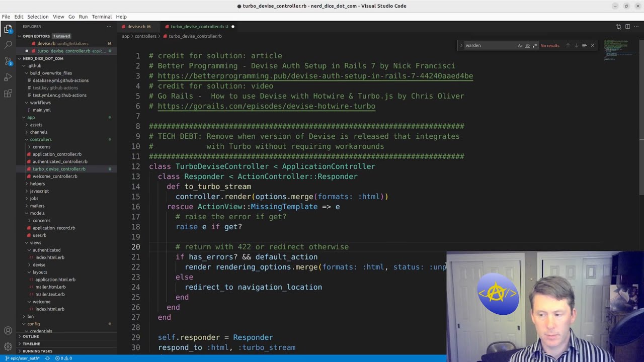Open the Go menu
644x362 pixels.
click(71, 17)
